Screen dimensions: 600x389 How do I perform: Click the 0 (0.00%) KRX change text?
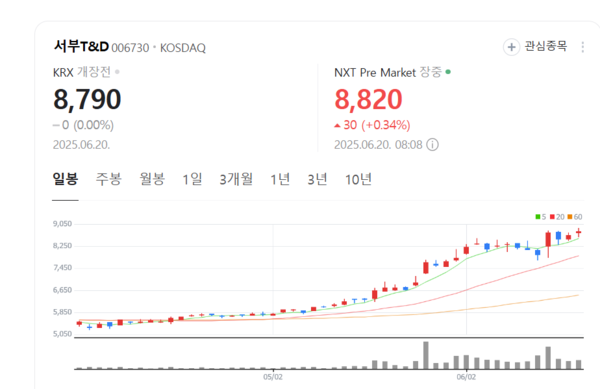83,125
